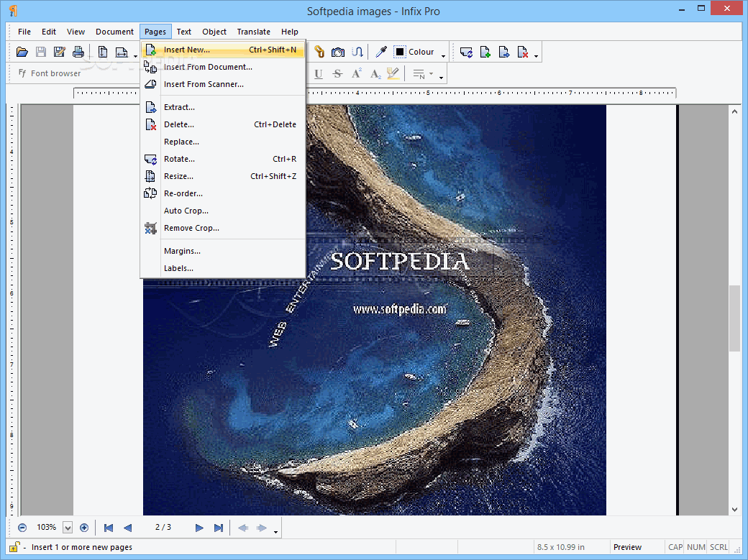Click the insert new page toolbar icon

(485, 52)
